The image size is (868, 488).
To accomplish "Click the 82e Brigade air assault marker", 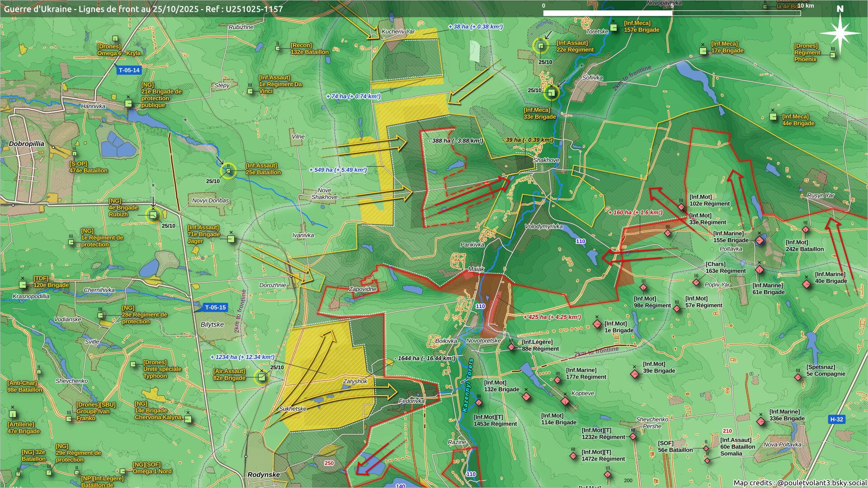I will (261, 377).
